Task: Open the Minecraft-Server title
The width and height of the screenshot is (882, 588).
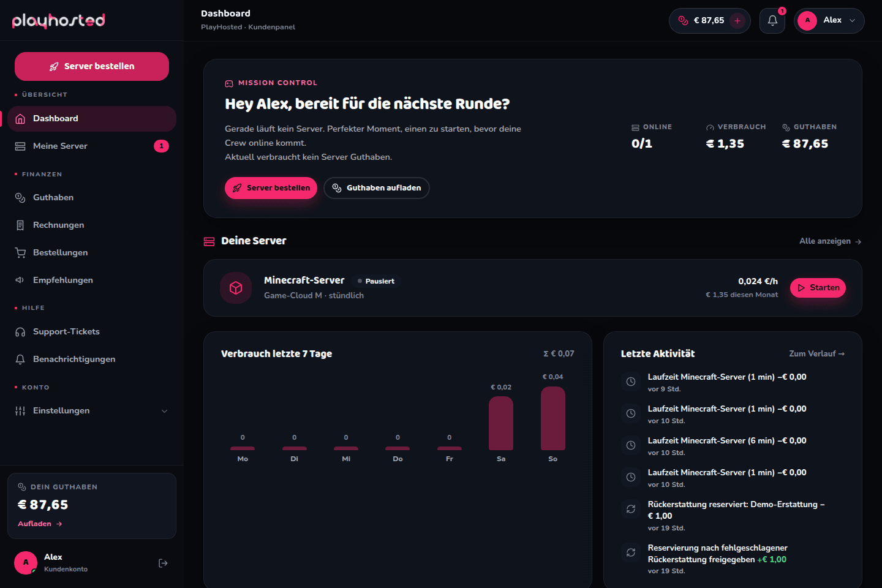Action: click(x=304, y=281)
